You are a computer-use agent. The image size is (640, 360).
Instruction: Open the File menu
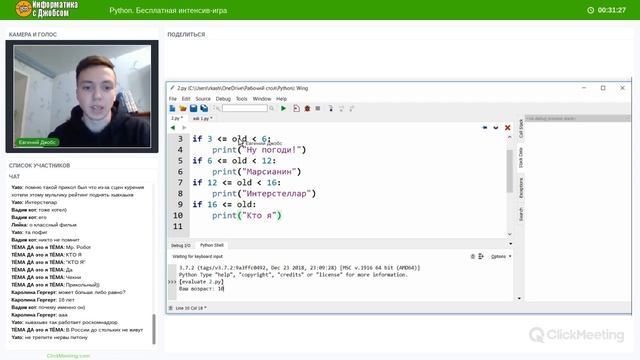pyautogui.click(x=173, y=99)
